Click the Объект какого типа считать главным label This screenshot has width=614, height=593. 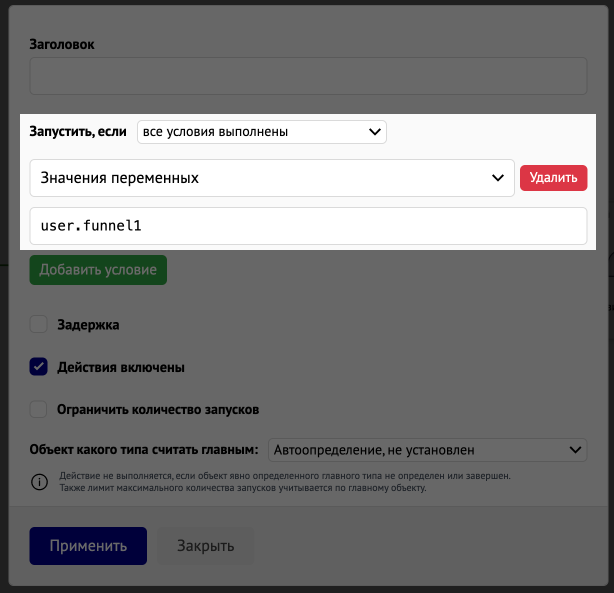click(x=144, y=450)
